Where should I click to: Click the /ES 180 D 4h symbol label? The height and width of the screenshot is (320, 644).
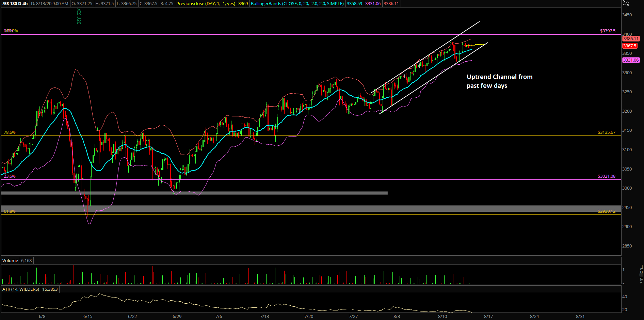[x=15, y=4]
